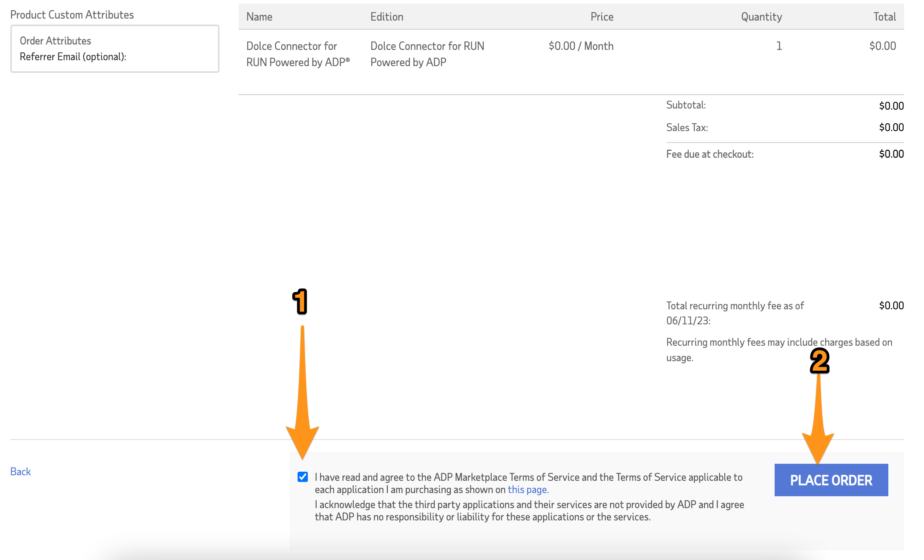The image size is (924, 560).
Task: Click the Product Custom Attributes heading
Action: coord(72,15)
